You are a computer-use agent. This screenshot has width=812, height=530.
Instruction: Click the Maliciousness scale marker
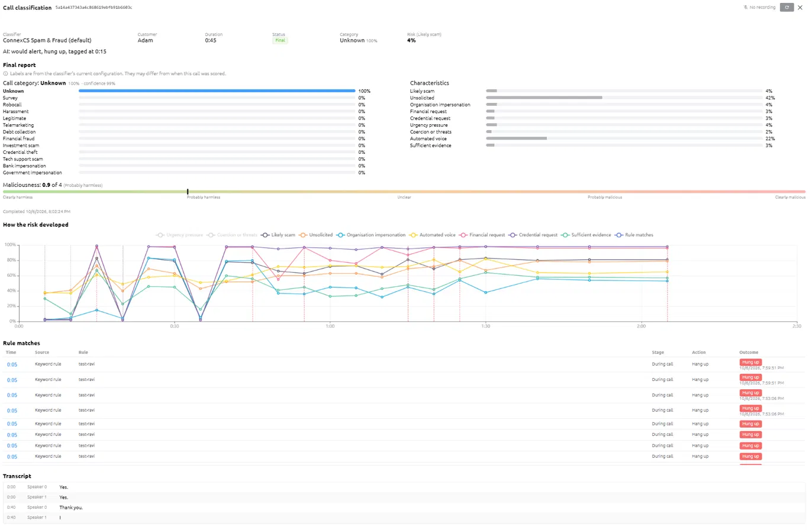pos(188,192)
